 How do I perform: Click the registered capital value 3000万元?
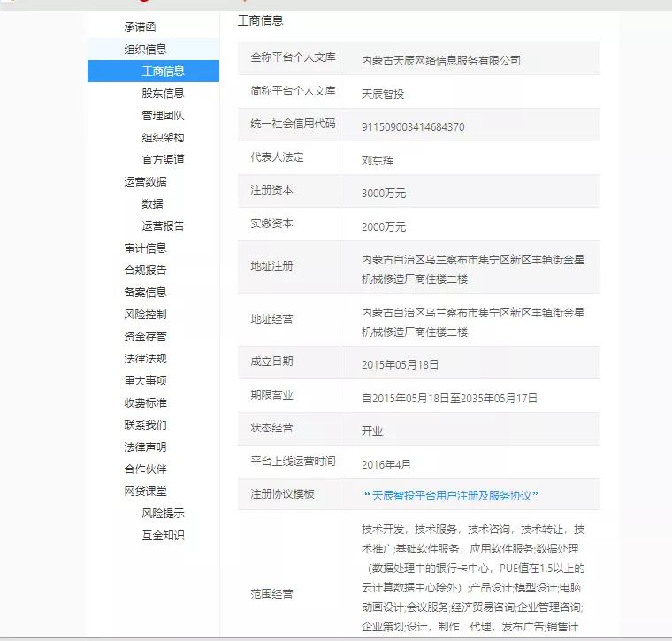coord(384,194)
